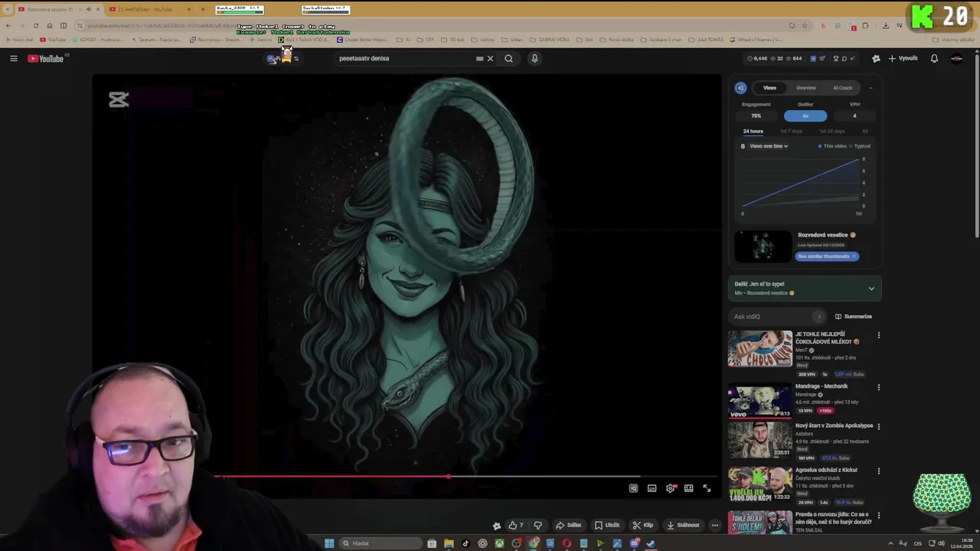Click the Engagement 75% value

pyautogui.click(x=756, y=116)
